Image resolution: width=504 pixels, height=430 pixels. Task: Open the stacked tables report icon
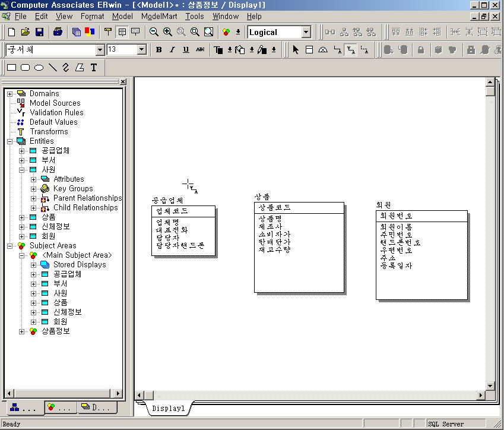point(76,32)
